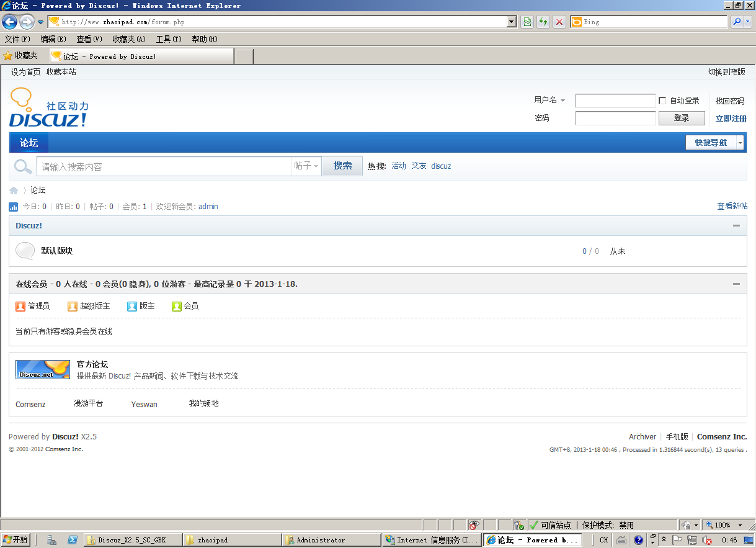Image resolution: width=756 pixels, height=548 pixels.
Task: Open the search provider dropdown arrow
Action: click(747, 22)
